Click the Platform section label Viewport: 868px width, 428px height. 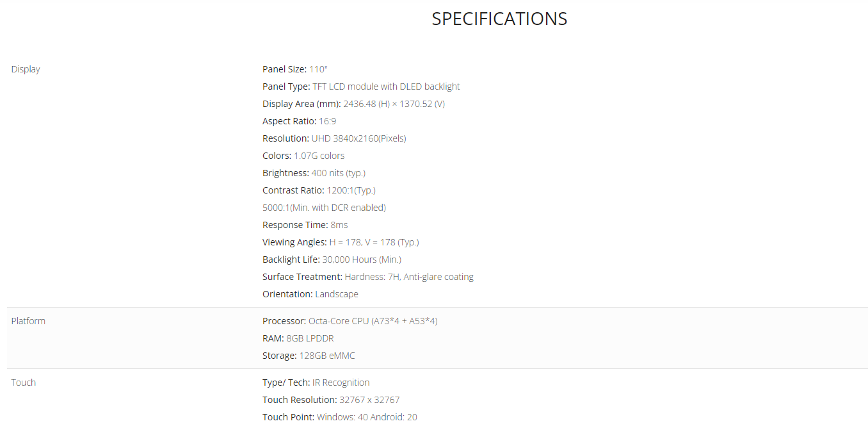28,321
